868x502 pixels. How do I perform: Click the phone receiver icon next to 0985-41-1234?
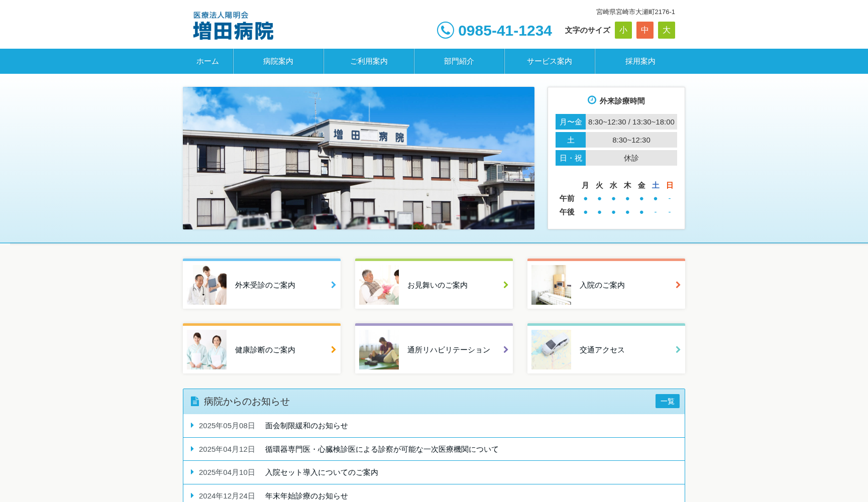click(446, 30)
